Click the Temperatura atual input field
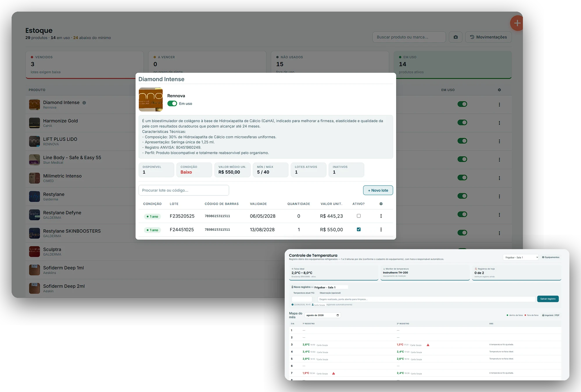This screenshot has width=581, height=392. click(302, 299)
